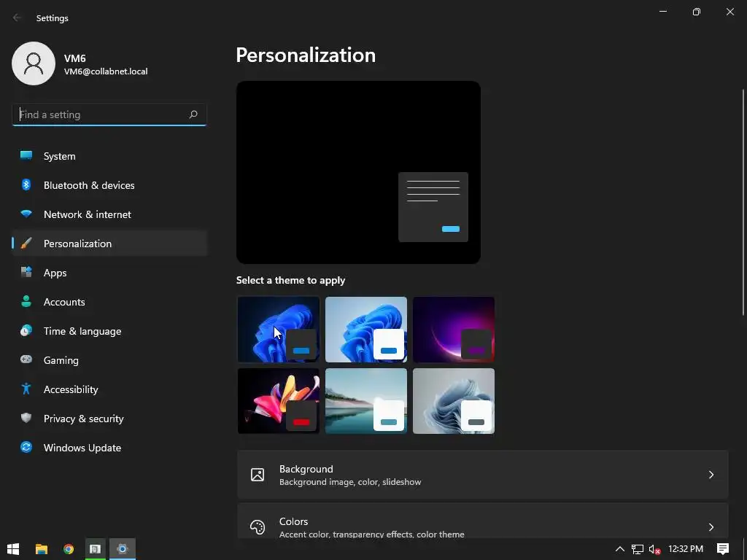
Task: Open Bluetooth & devices settings
Action: coord(109,185)
